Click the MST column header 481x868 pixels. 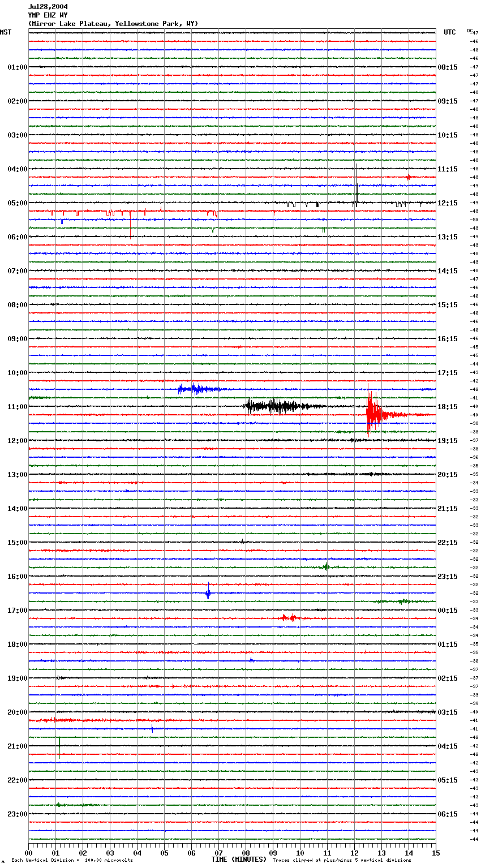pyautogui.click(x=6, y=32)
